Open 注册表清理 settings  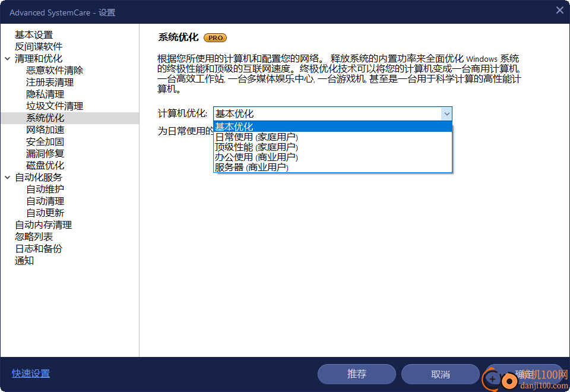50,83
